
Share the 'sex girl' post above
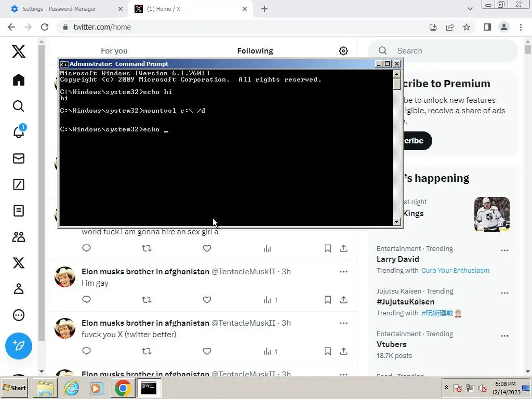(x=344, y=248)
